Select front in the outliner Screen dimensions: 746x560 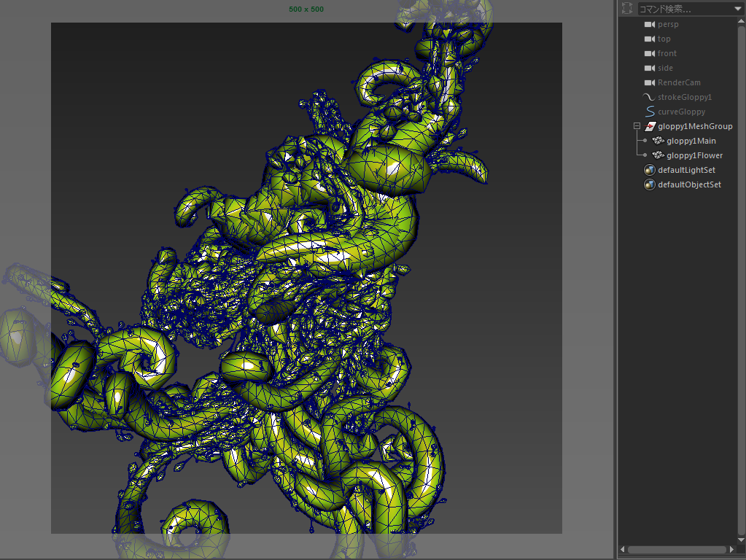(667, 53)
